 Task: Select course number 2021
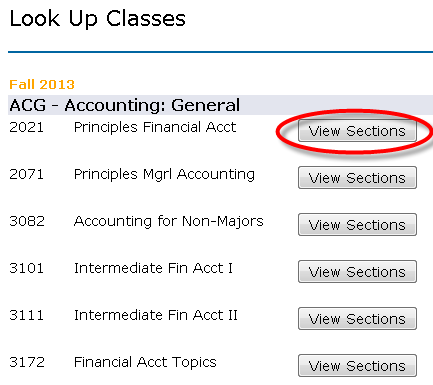27,127
